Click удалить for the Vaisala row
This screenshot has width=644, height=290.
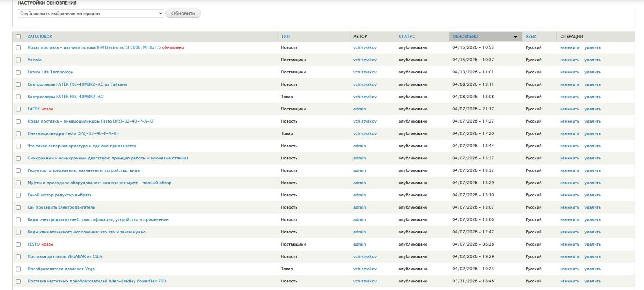[592, 60]
